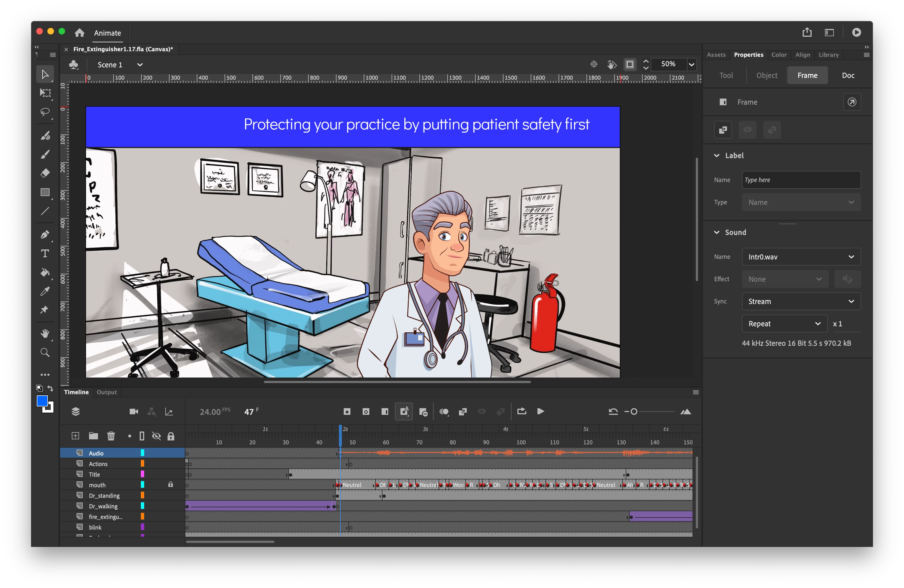Select the Free Transform tool
The image size is (904, 588).
tap(45, 93)
